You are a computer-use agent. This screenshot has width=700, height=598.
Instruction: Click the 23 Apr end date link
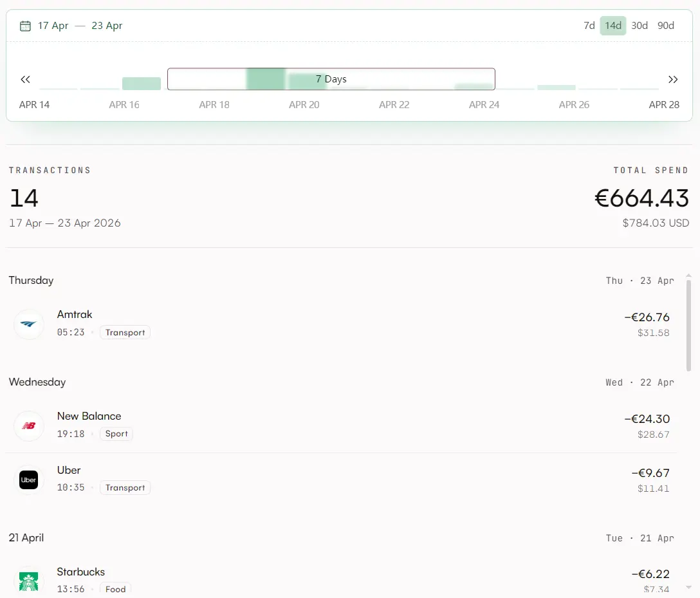coord(107,25)
